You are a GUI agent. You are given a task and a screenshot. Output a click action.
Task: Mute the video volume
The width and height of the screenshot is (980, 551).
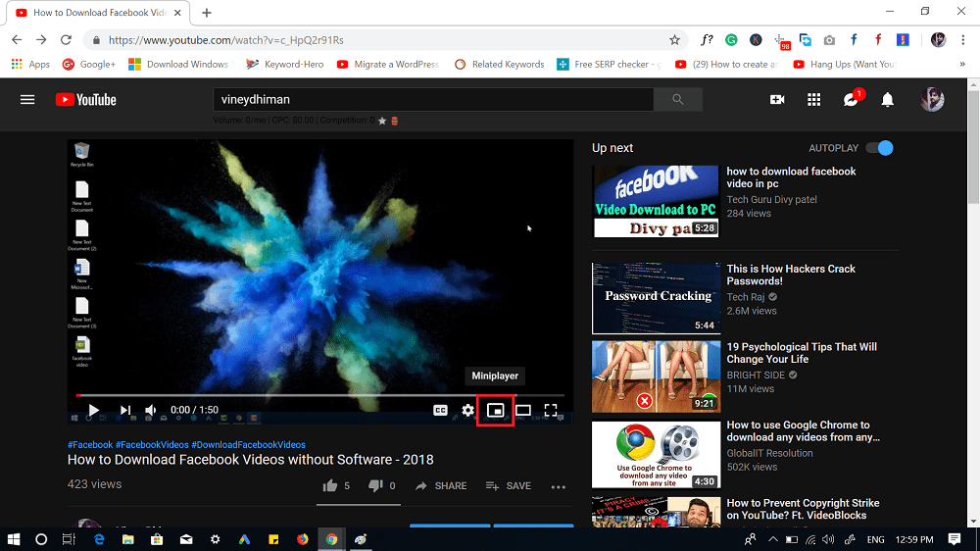[x=151, y=410]
